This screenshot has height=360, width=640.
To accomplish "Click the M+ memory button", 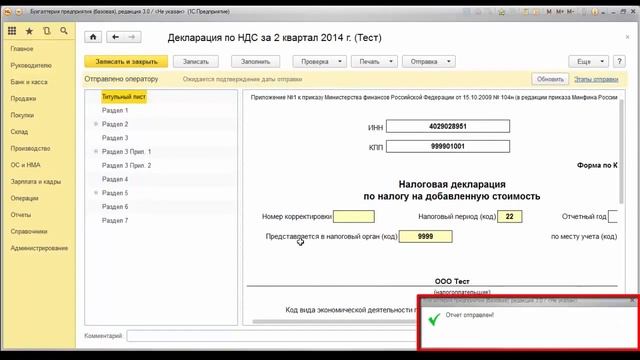I will click(x=560, y=12).
